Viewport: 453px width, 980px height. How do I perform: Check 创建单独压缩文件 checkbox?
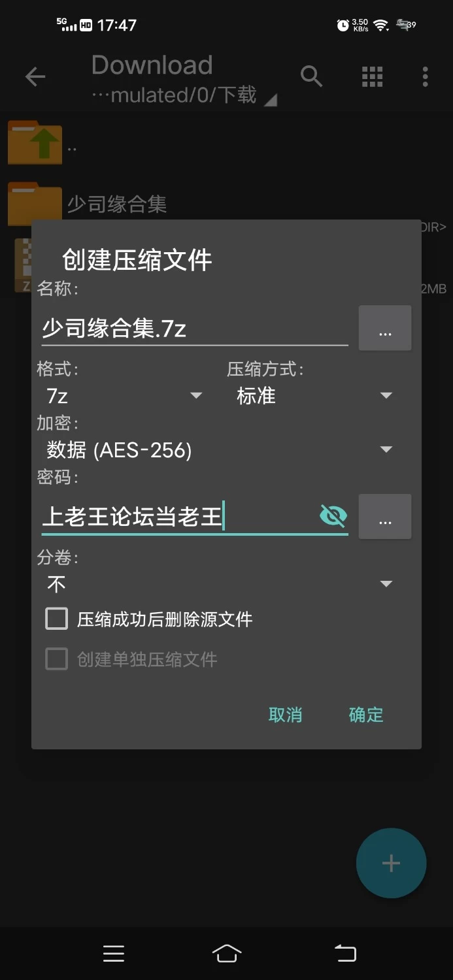point(56,659)
